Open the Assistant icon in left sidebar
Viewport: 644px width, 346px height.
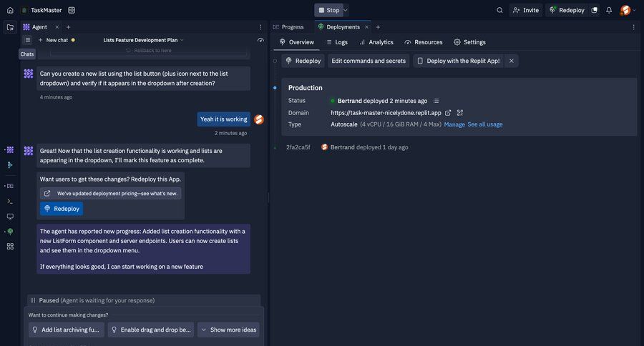[10, 165]
